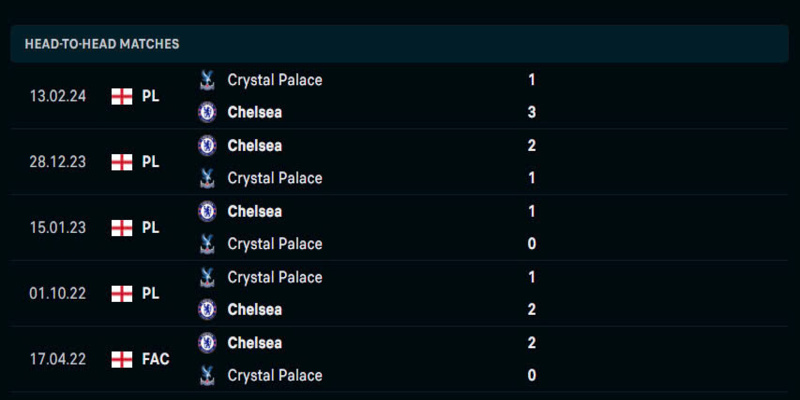The image size is (800, 400).
Task: Click Crystal Palace crest in 15.01.23 match
Action: 207,244
